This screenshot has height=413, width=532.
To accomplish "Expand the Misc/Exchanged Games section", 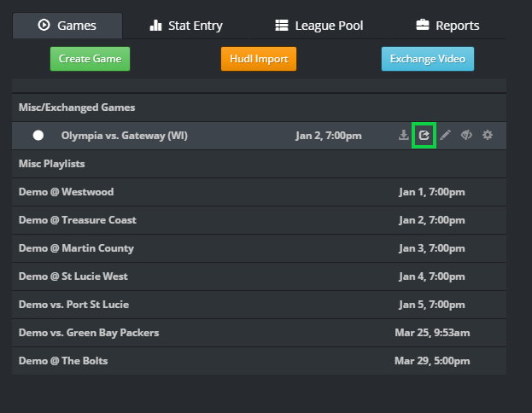I will tap(259, 108).
